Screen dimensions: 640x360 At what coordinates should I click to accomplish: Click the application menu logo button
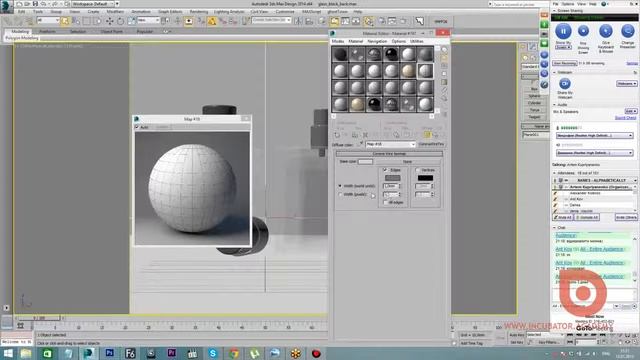point(6,7)
